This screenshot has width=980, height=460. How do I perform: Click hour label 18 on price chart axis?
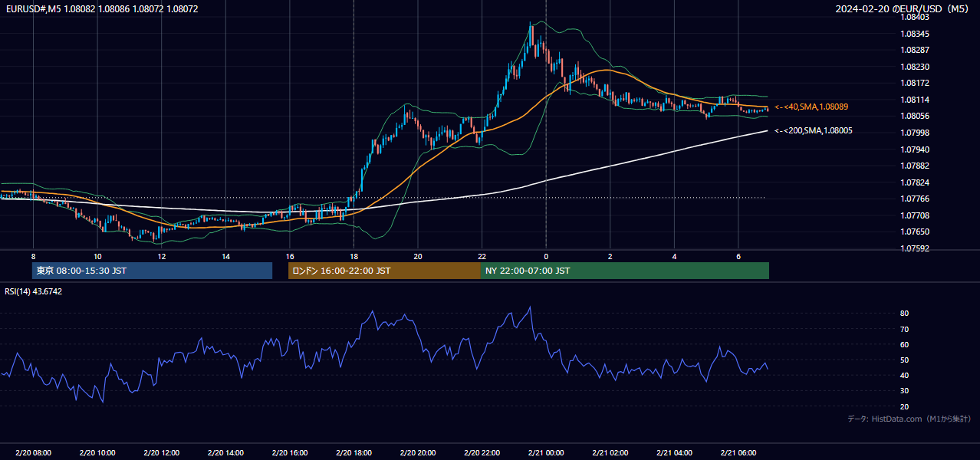click(354, 256)
